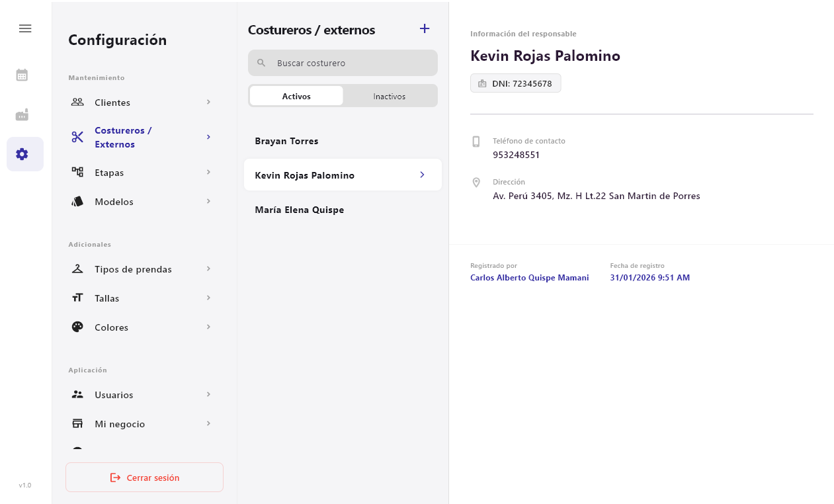Viewport: 834px width, 504px height.
Task: Click the Buscar costurero search field
Action: [x=351, y=63]
